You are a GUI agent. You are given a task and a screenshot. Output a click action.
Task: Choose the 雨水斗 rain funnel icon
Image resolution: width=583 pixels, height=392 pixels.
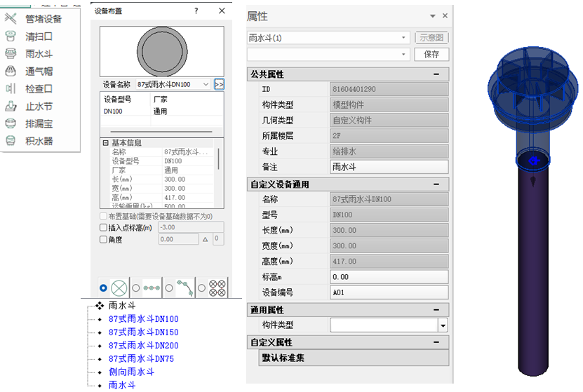click(11, 53)
